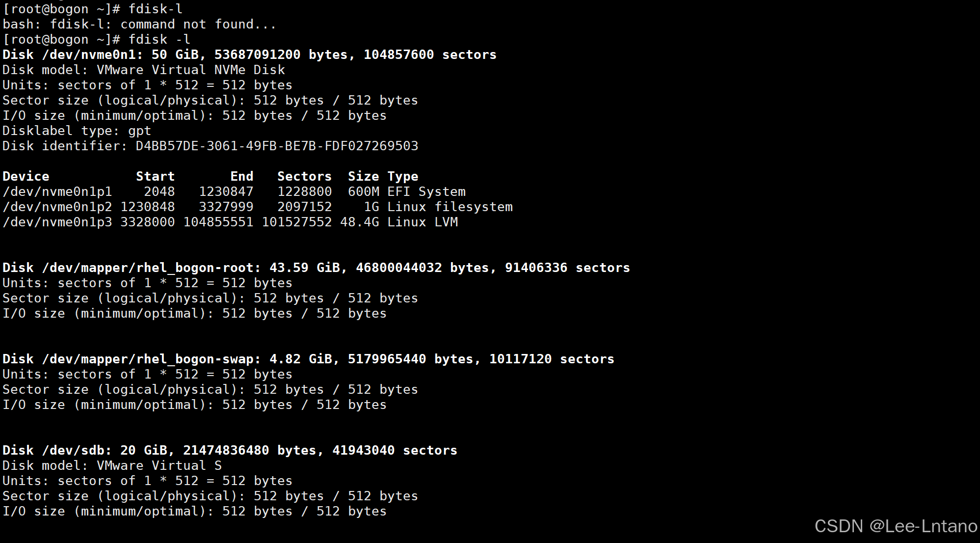This screenshot has width=980, height=543.
Task: Click the /dev/nvme0n1p2 partition entry
Action: (57, 207)
